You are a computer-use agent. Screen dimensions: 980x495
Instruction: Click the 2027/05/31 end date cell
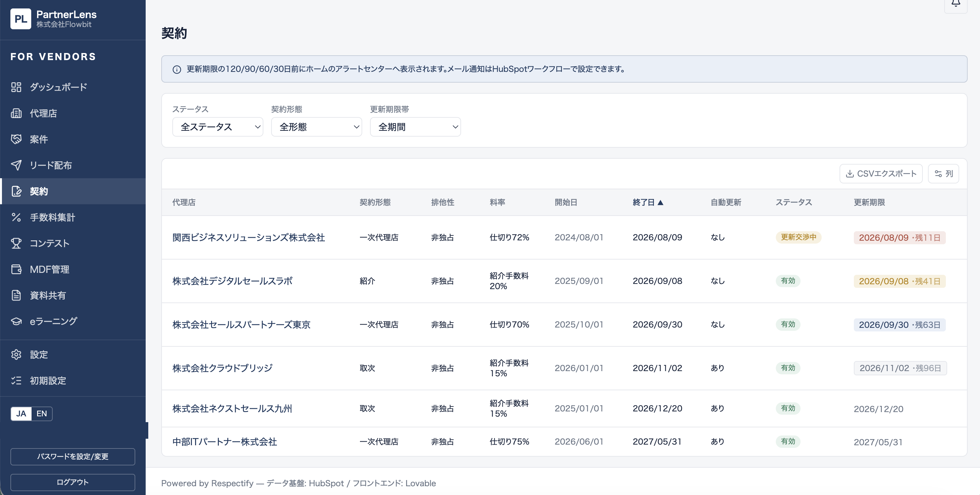[657, 442]
